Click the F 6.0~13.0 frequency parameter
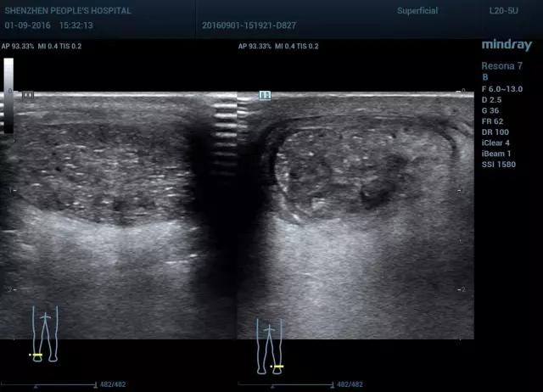Screen dimensions: 543x392 coord(501,88)
